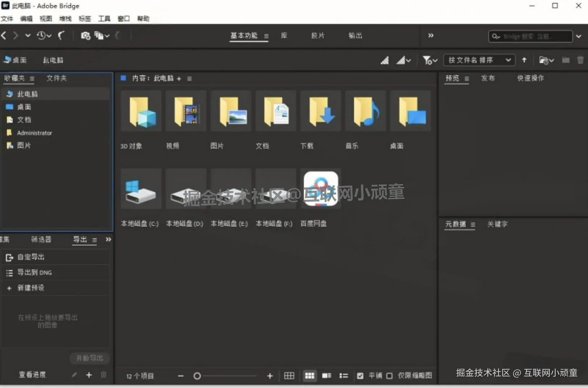588x388 pixels.
Task: Click the 开始导出 button
Action: 89,358
